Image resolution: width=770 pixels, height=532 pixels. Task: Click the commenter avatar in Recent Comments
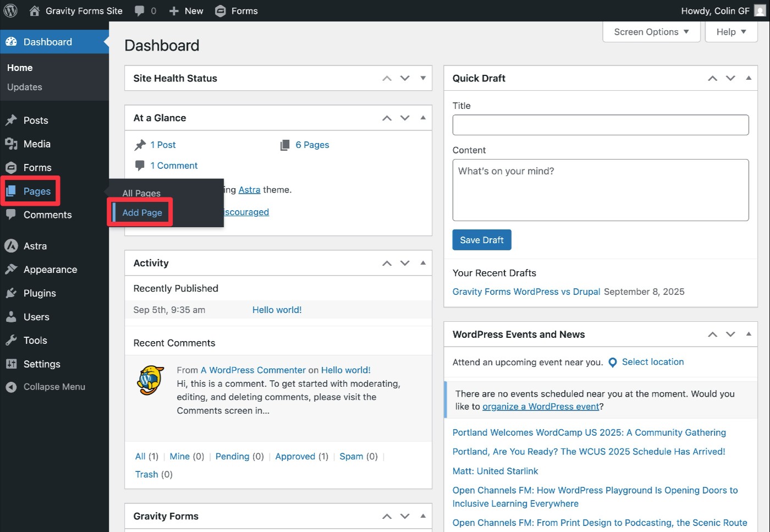(150, 380)
